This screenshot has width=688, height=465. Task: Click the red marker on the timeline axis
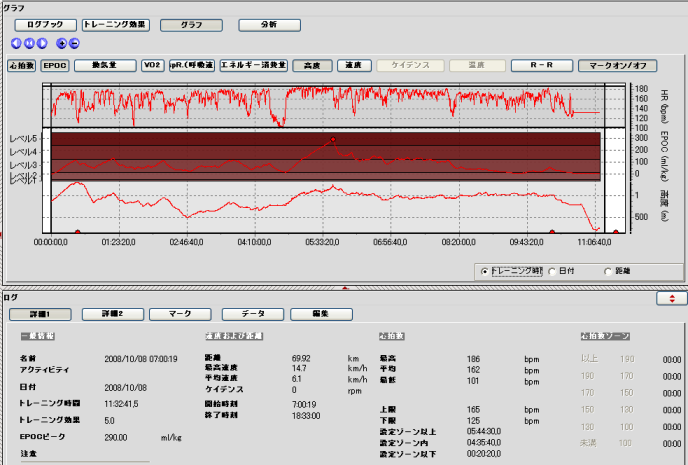[x=78, y=231]
